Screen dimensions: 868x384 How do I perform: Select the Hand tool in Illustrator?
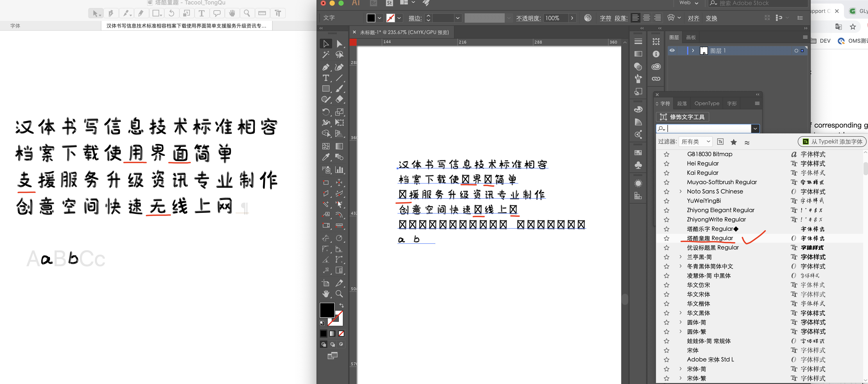(325, 294)
